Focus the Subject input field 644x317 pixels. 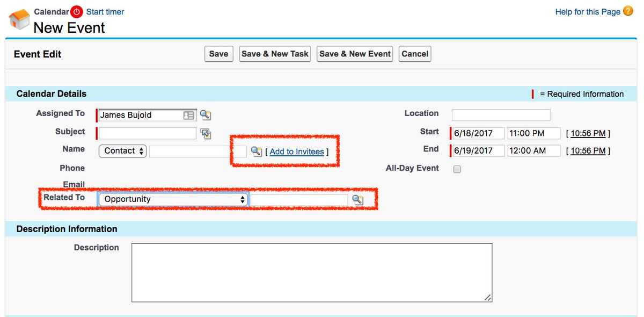(x=148, y=133)
